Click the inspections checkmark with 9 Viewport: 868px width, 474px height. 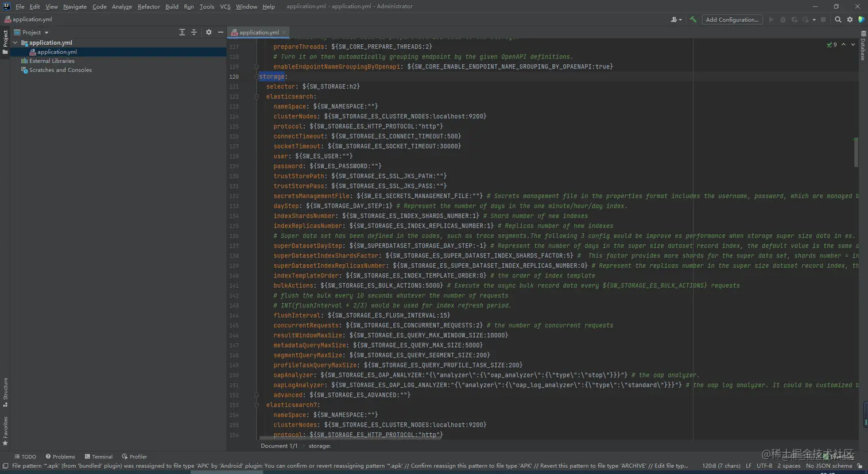point(832,44)
